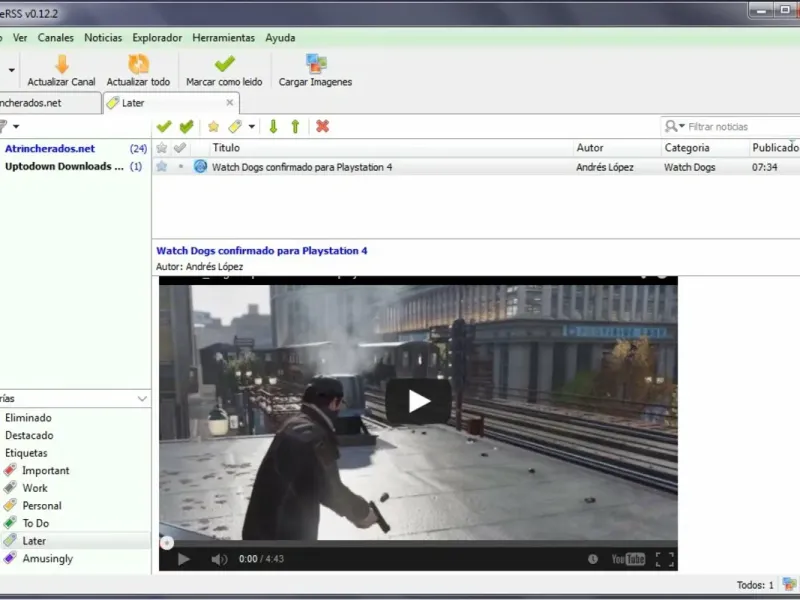Viewport: 800px width, 600px height.
Task: Open the Ver menu
Action: tap(20, 38)
